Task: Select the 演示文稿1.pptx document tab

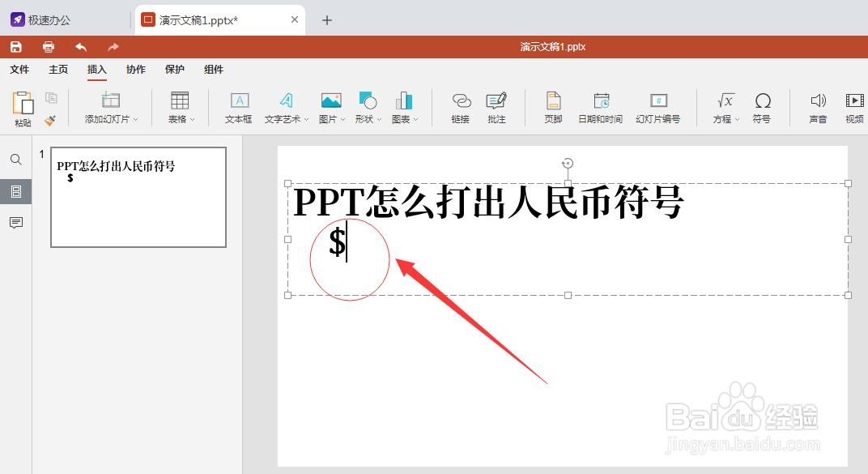Action: 220,20
